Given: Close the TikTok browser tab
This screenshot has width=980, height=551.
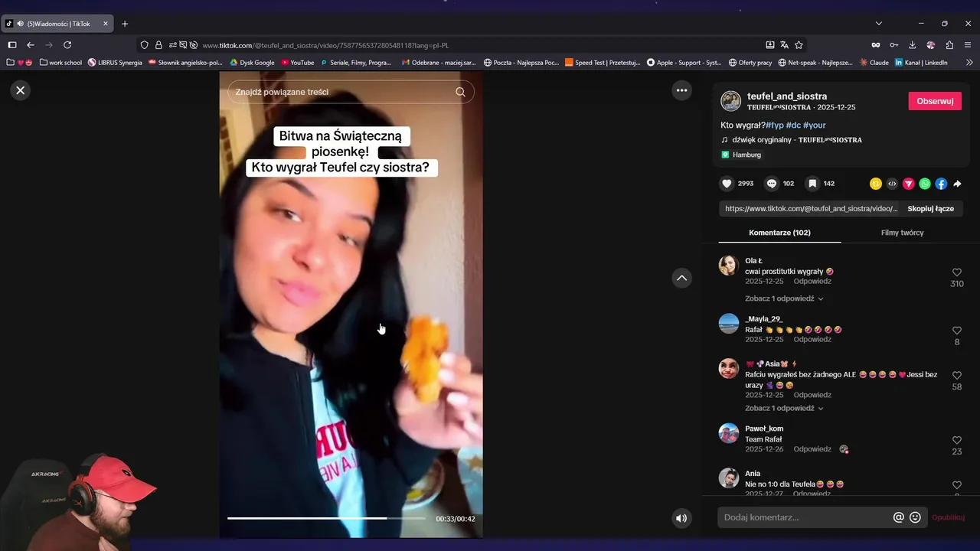Looking at the screenshot, I should (x=106, y=24).
